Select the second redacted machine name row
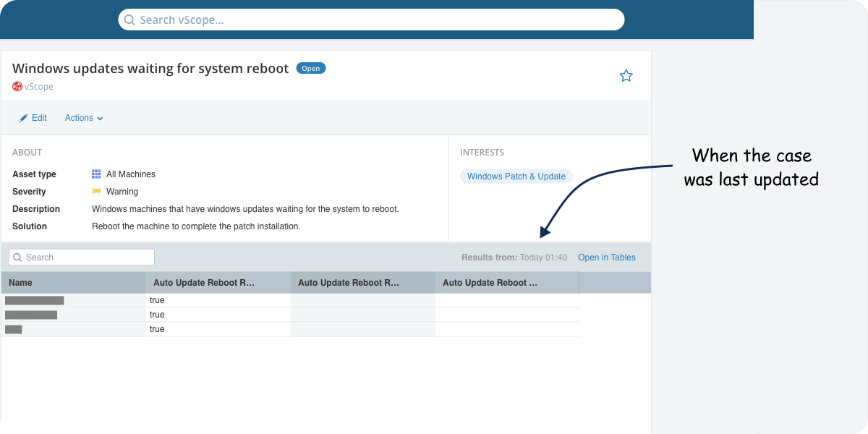The image size is (868, 434). (31, 315)
